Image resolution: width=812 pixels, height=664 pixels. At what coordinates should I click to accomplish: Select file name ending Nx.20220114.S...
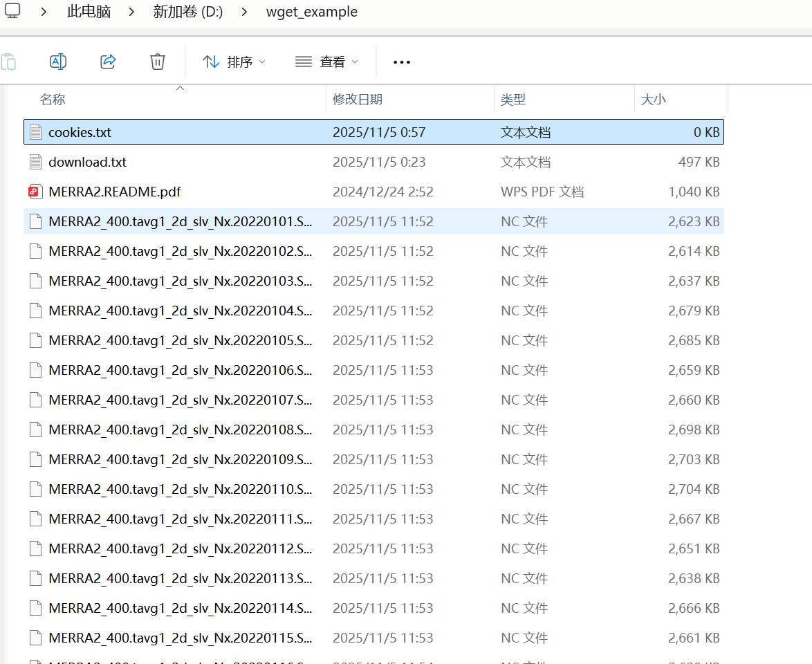[x=181, y=609]
